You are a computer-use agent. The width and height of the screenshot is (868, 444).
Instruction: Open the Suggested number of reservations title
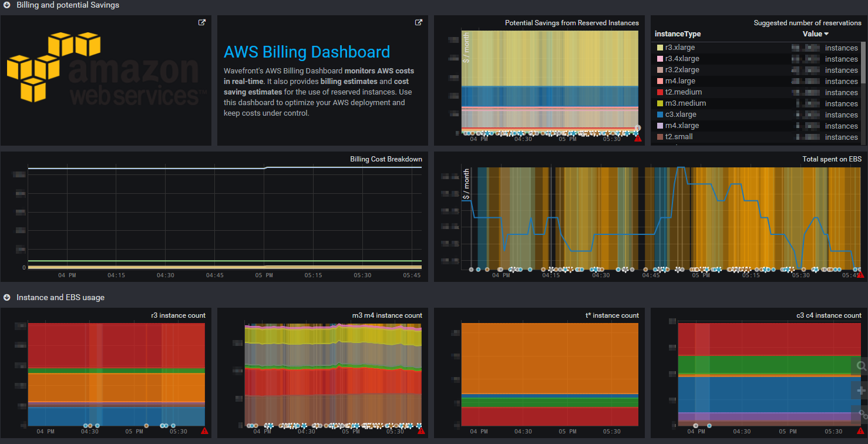coord(808,23)
